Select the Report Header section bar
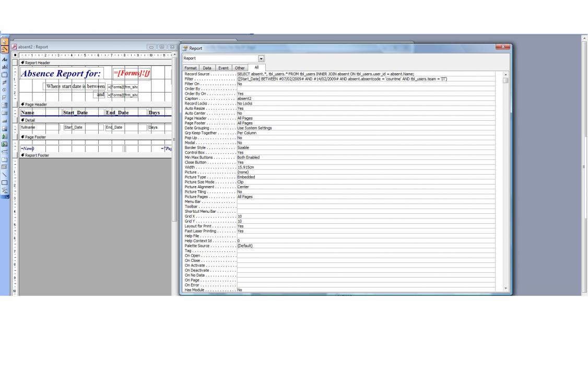Viewport: 588px width, 368px height. [95, 63]
